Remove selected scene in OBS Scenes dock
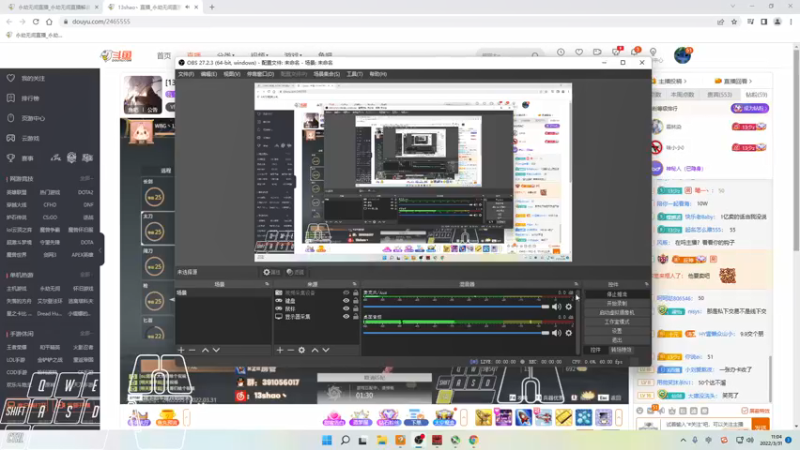This screenshot has height=450, width=800. point(192,350)
